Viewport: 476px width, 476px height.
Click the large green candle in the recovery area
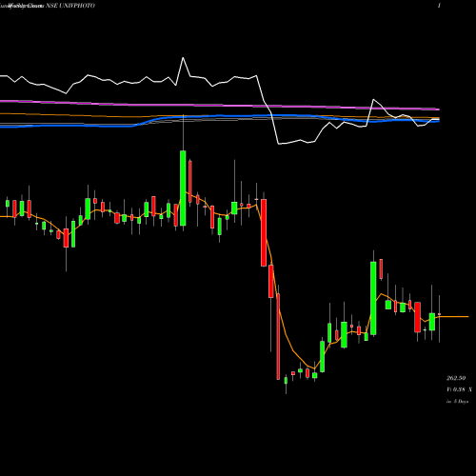373,298
